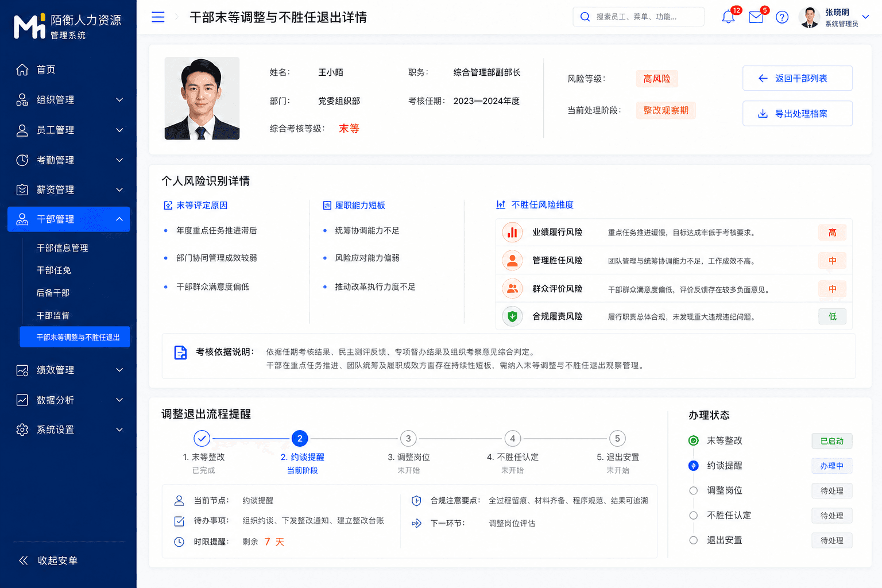Screen dimensions: 882x588
Task: Click step 1 completed checkmark circle
Action: (202, 439)
